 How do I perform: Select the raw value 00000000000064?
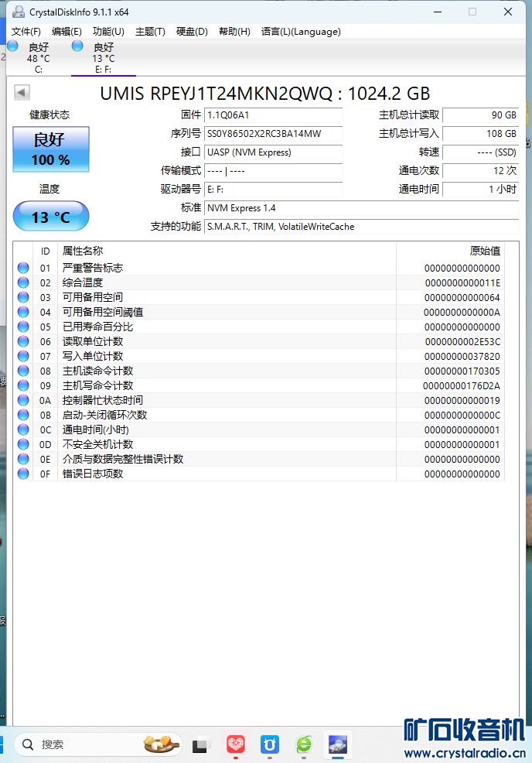[462, 297]
